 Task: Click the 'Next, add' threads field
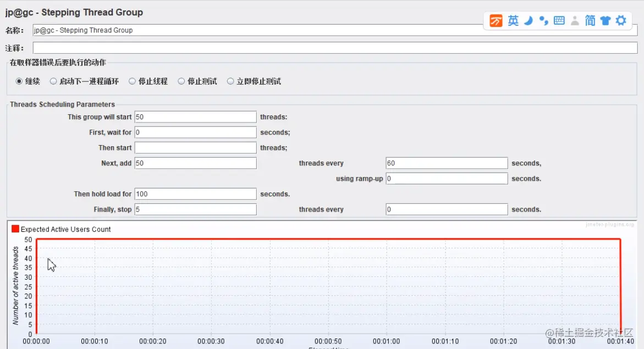pos(195,163)
